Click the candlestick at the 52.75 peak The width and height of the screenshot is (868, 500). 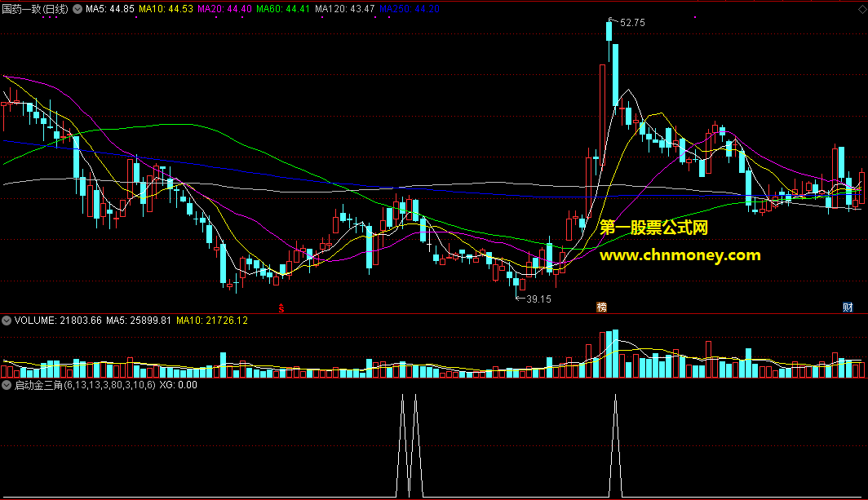coord(609,32)
